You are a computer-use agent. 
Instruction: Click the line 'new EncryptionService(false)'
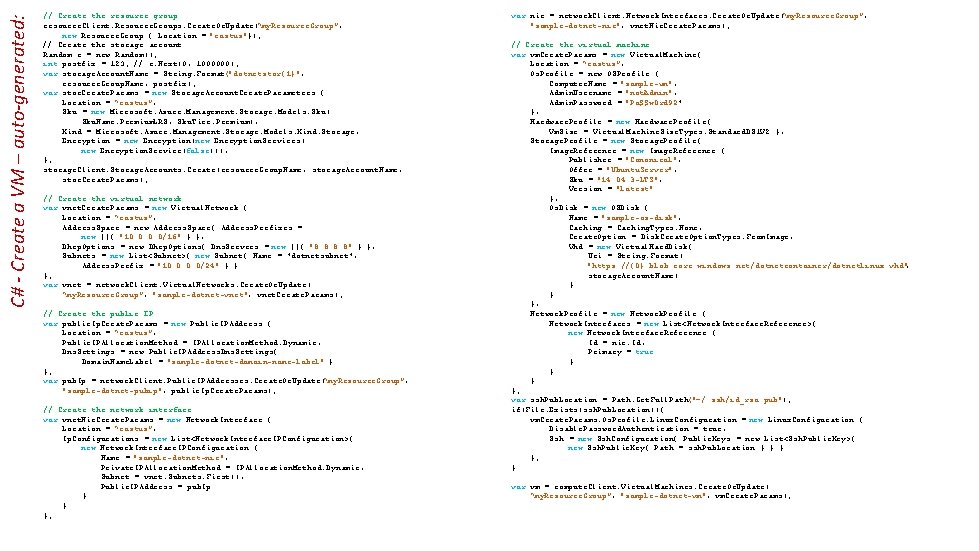(x=154, y=150)
